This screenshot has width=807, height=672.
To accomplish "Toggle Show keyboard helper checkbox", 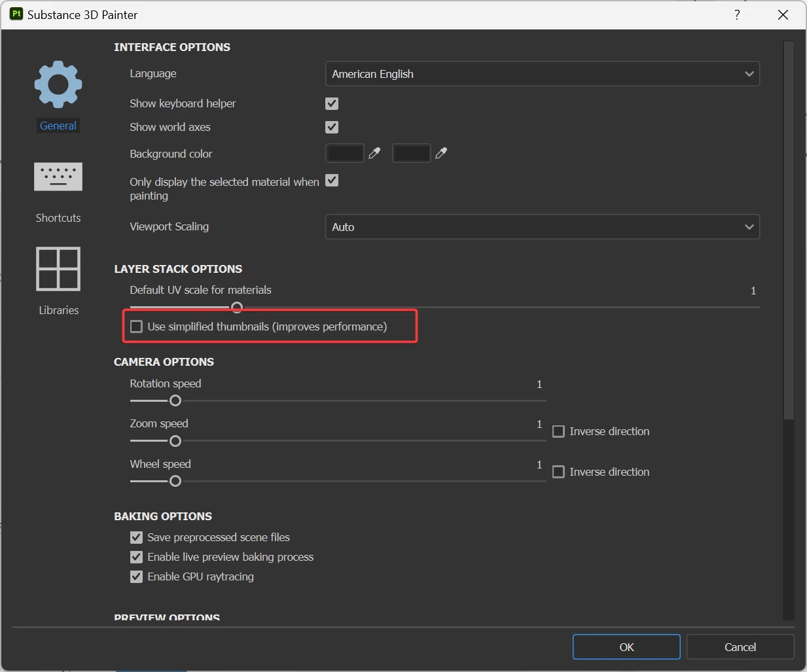I will 332,103.
